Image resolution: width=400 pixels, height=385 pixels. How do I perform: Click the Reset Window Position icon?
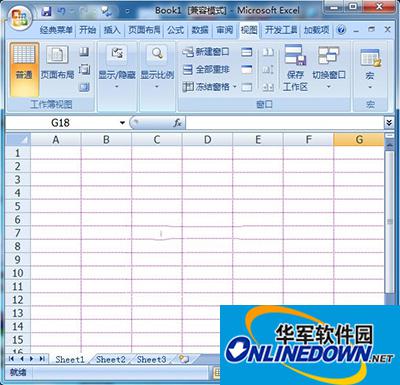click(x=268, y=87)
